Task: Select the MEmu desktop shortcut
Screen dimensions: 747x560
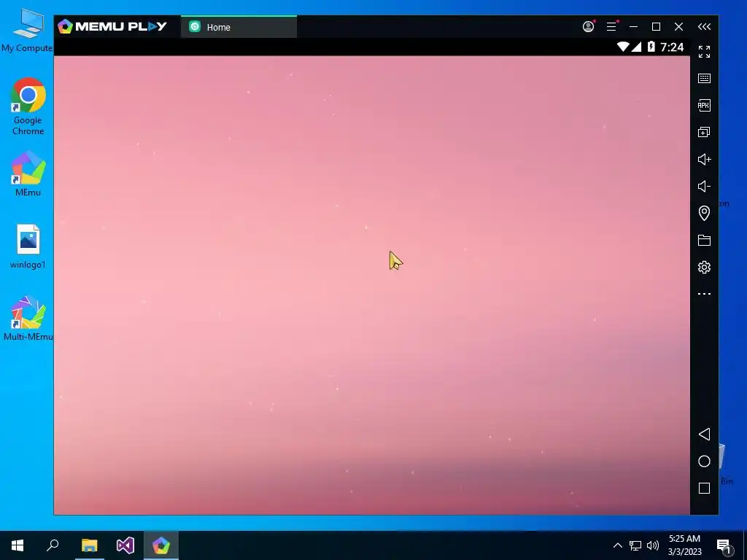Action: (x=28, y=174)
